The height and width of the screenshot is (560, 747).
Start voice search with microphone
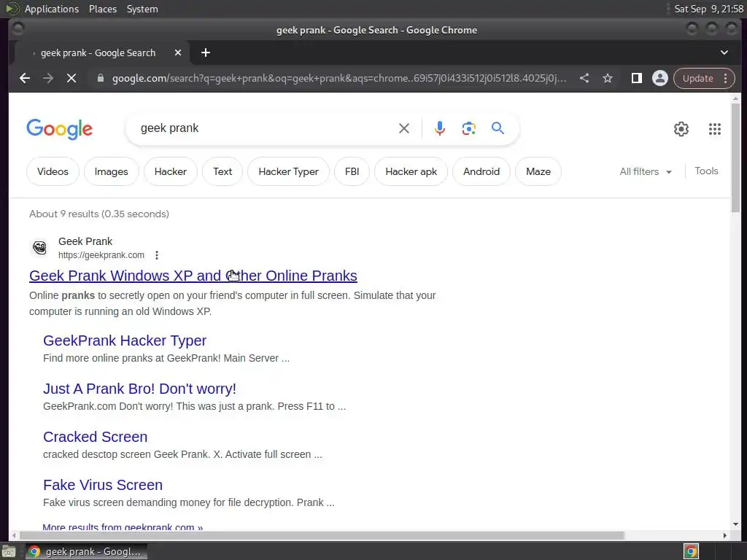(440, 128)
